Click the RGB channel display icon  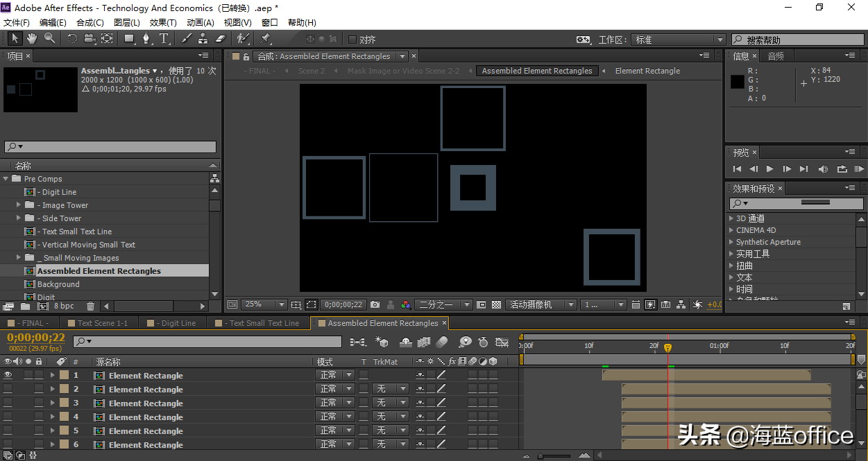pyautogui.click(x=406, y=304)
